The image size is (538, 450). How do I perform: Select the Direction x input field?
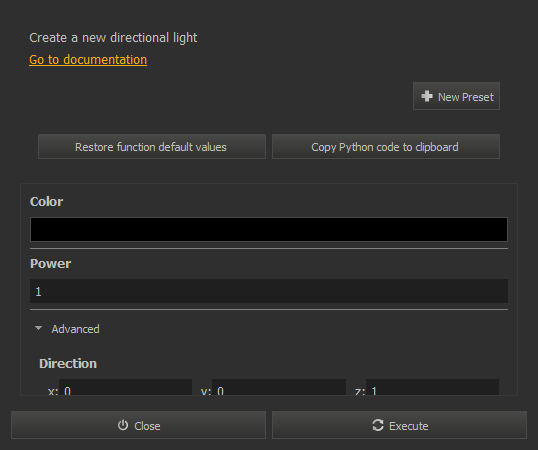pyautogui.click(x=125, y=387)
